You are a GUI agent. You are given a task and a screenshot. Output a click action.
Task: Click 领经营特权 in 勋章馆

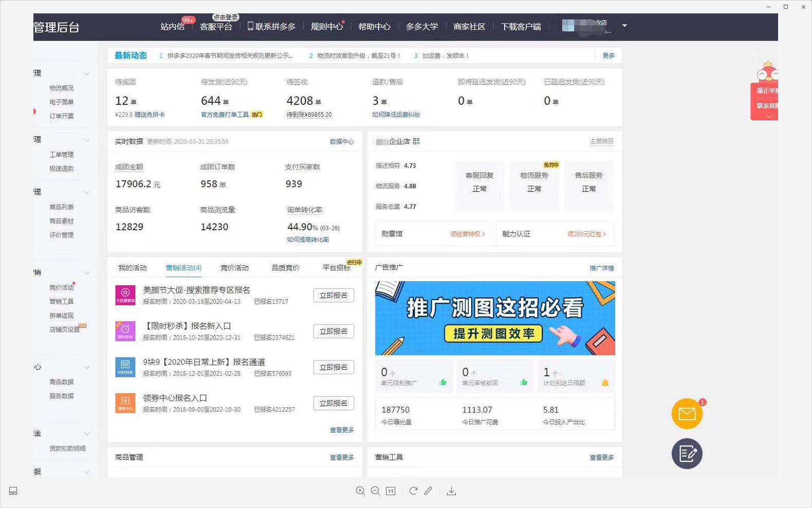[468, 234]
